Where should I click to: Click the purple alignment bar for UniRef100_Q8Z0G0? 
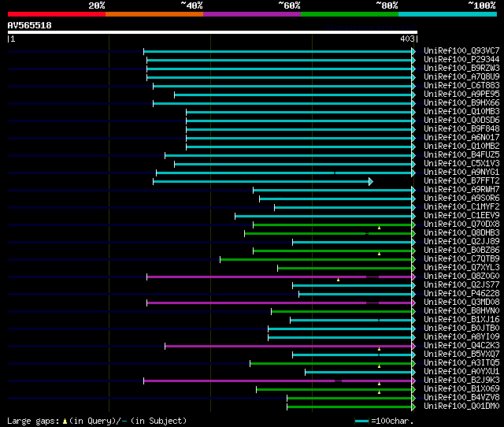point(280,277)
